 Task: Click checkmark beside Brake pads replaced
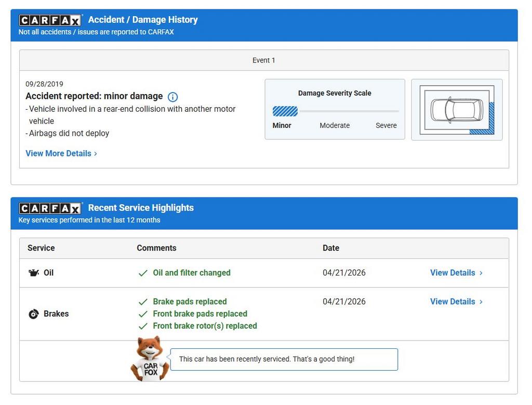(x=143, y=302)
